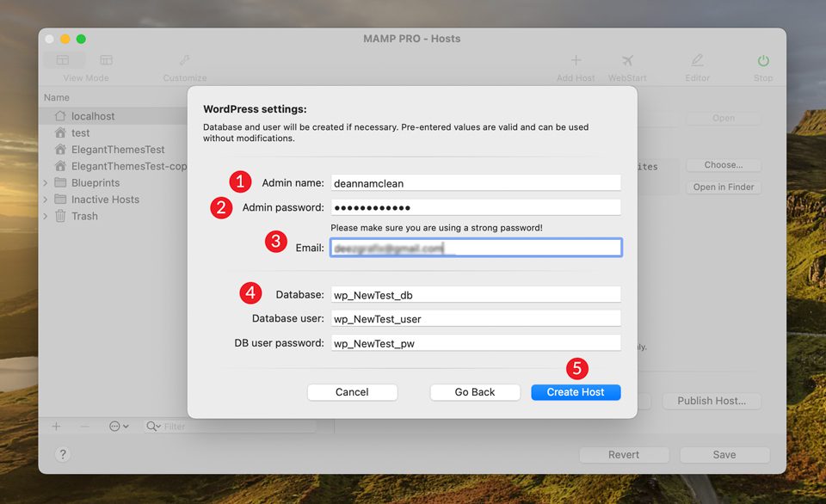This screenshot has width=826, height=504.
Task: Stop the servers using the Stop icon
Action: pos(763,60)
